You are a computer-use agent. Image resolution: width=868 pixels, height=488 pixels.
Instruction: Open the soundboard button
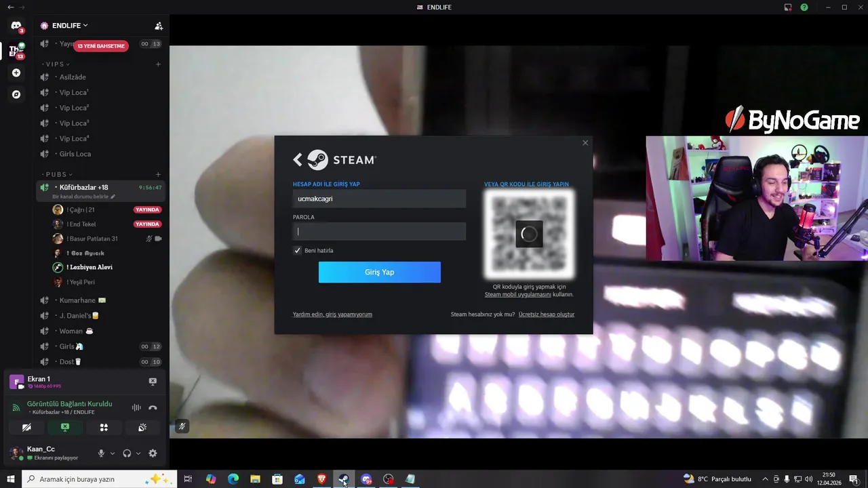(x=142, y=427)
